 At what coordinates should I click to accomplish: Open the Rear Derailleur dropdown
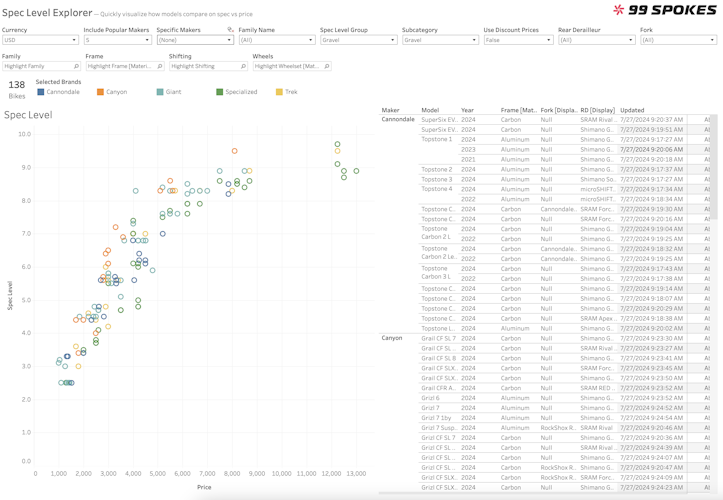(x=597, y=40)
